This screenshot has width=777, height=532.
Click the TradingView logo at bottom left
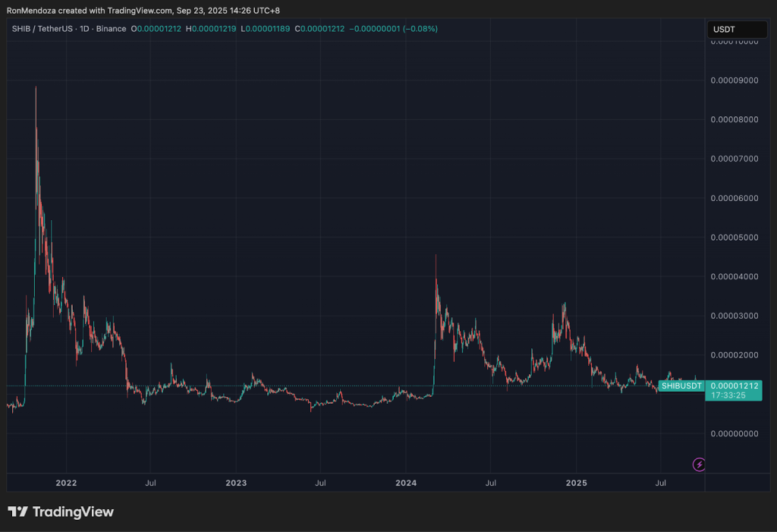point(61,512)
